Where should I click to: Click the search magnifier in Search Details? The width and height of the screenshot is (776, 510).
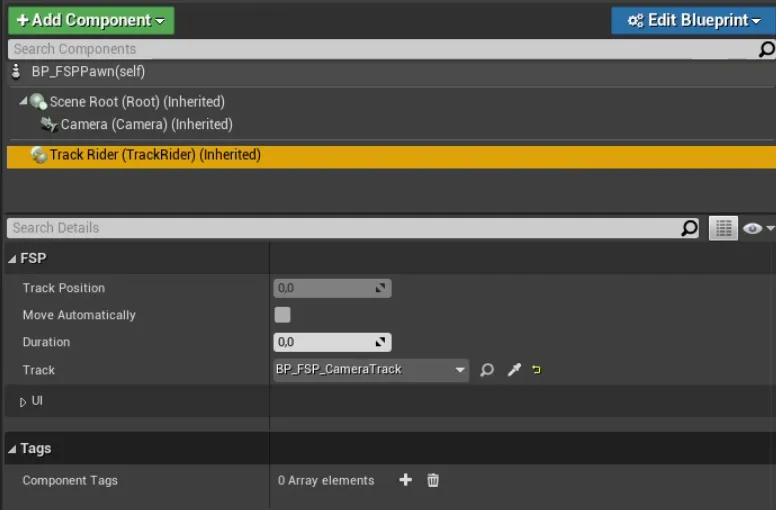click(689, 228)
